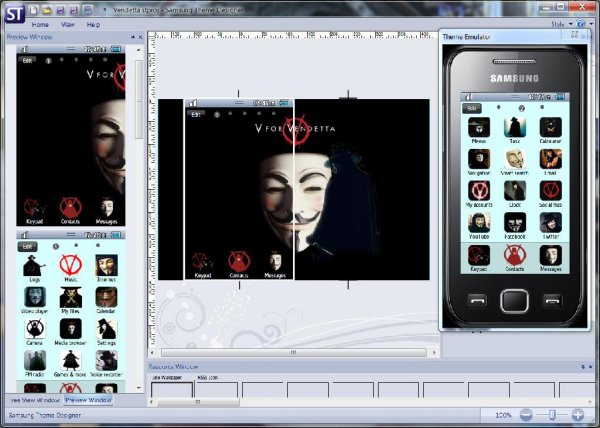The width and height of the screenshot is (600, 428).
Task: Close the Preview Window panel
Action: [x=140, y=37]
